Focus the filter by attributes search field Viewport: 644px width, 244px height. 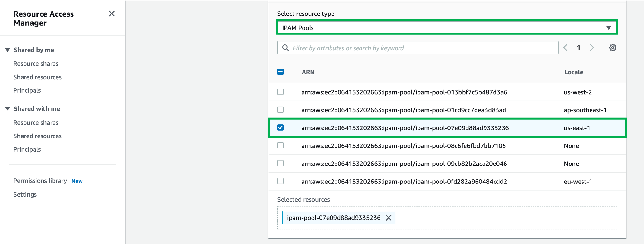[x=418, y=48]
